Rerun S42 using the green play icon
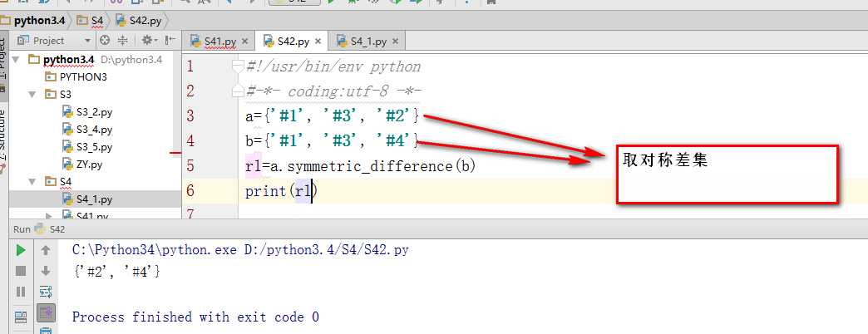 (21, 251)
